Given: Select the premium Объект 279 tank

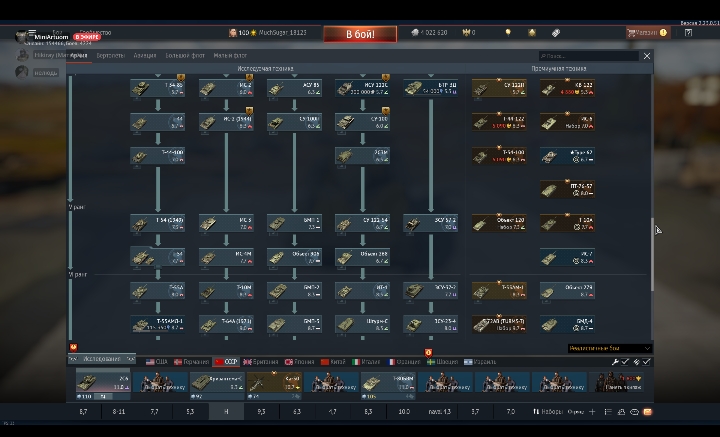Looking at the screenshot, I should click(568, 291).
